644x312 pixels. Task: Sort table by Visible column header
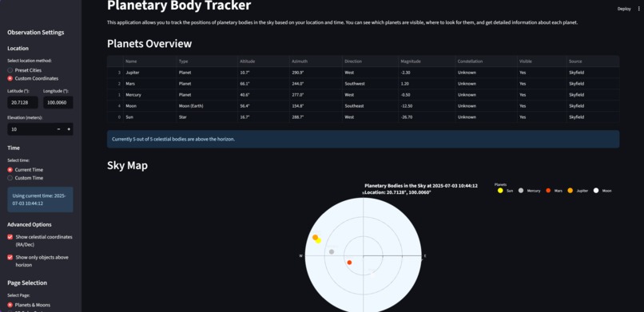click(542, 61)
